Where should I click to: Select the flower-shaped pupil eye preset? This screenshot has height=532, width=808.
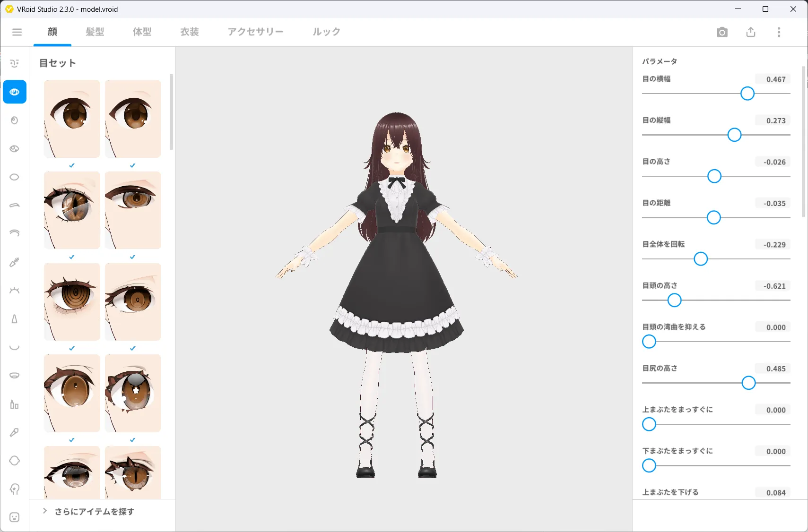tap(133, 393)
